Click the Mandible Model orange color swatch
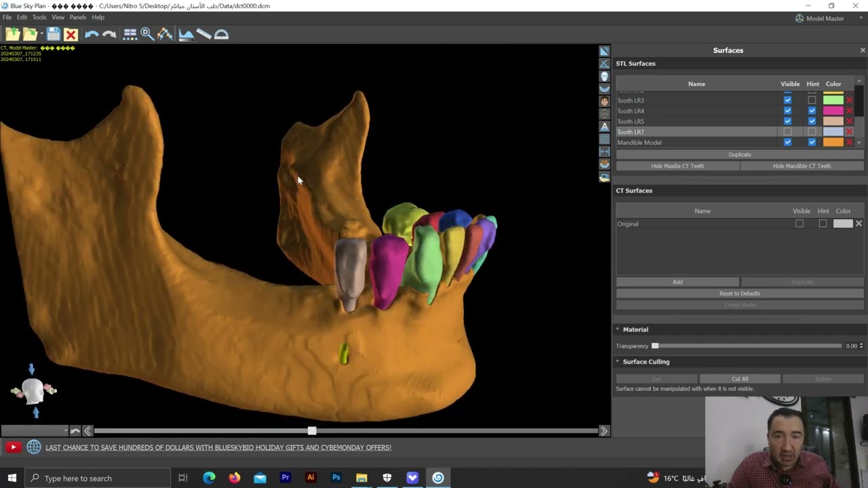 833,142
